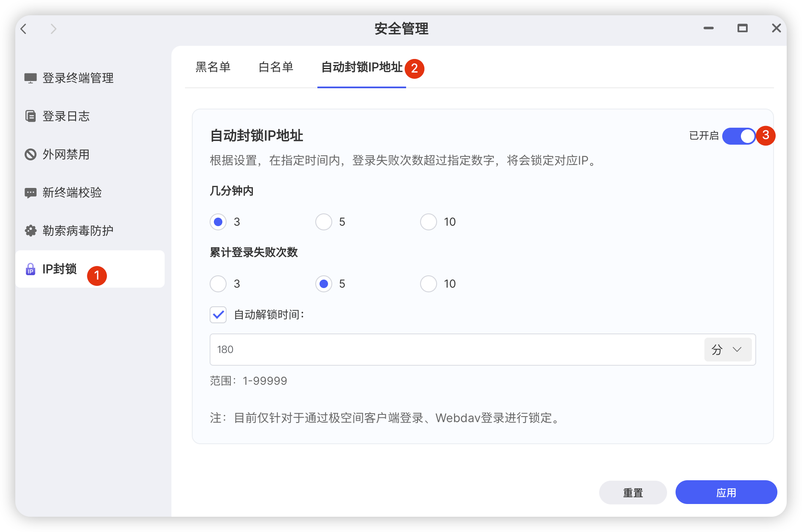Screen dimensions: 802x532
Task: Open 登录日志 in the sidebar
Action: click(90, 116)
